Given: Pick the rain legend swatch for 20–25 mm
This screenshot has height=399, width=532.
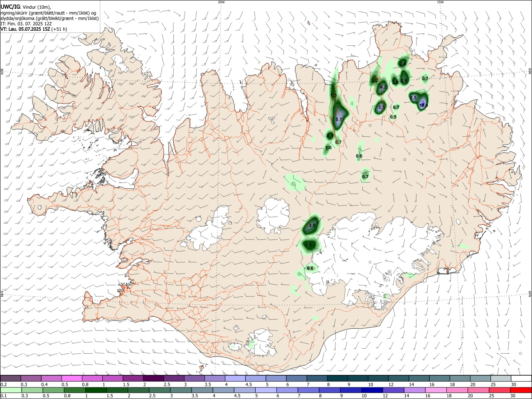Looking at the screenshot, I should tap(479, 390).
